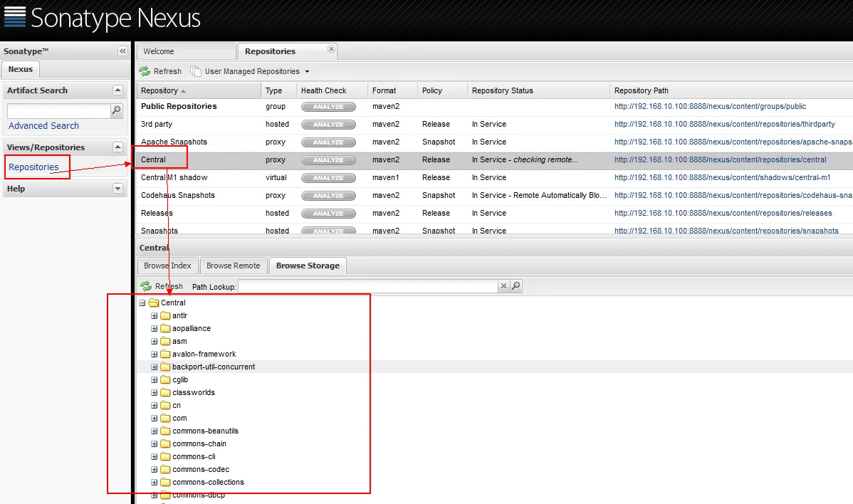
Task: Collapse the Central root tree node
Action: coord(142,303)
